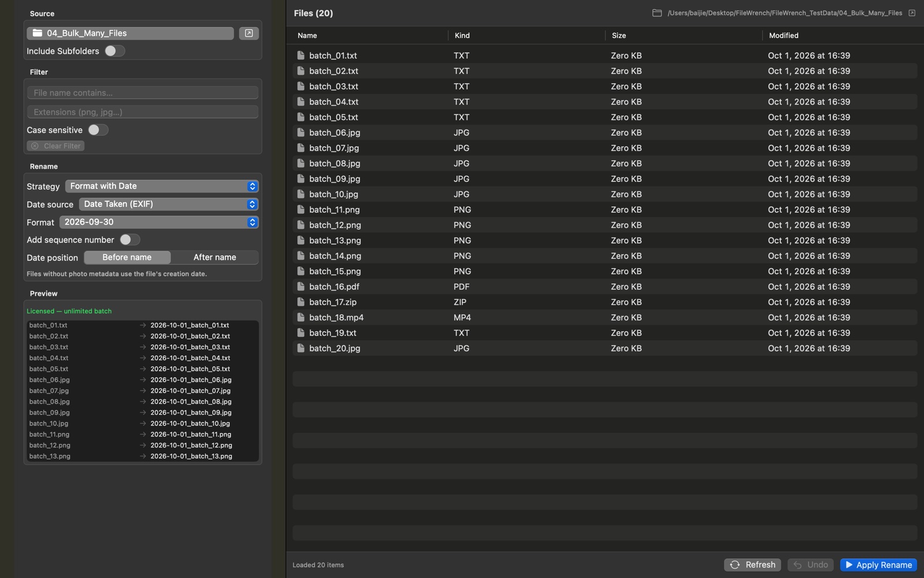
Task: Click file icon of batch_16.pdf
Action: pyautogui.click(x=300, y=287)
